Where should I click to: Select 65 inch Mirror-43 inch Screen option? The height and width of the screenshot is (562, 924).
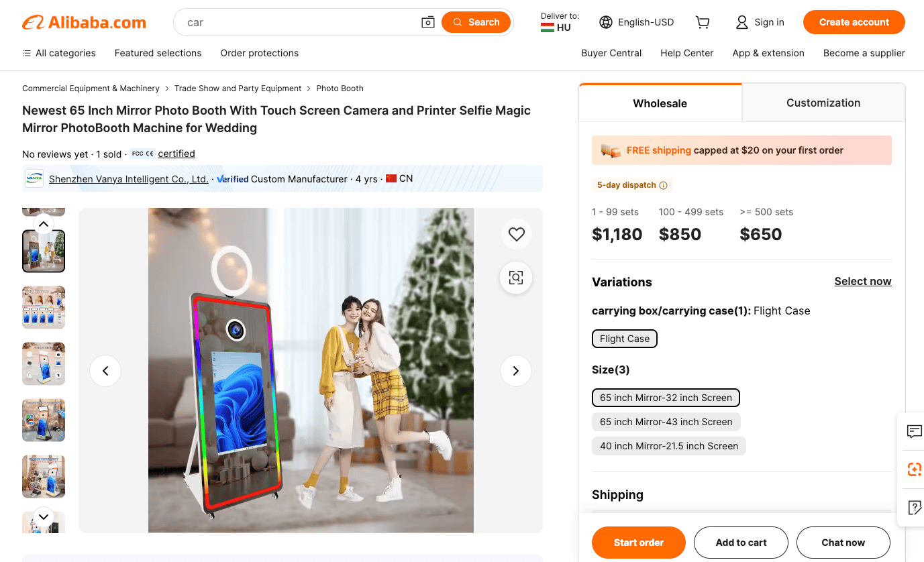(666, 422)
